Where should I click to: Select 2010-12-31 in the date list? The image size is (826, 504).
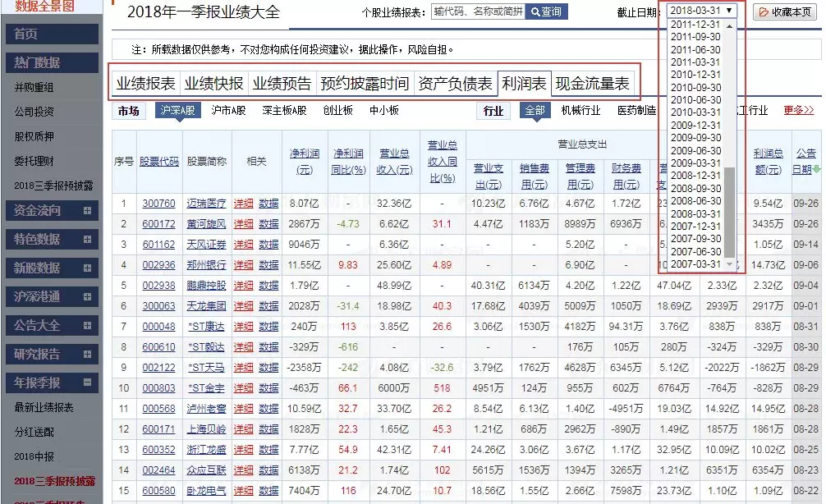click(695, 75)
